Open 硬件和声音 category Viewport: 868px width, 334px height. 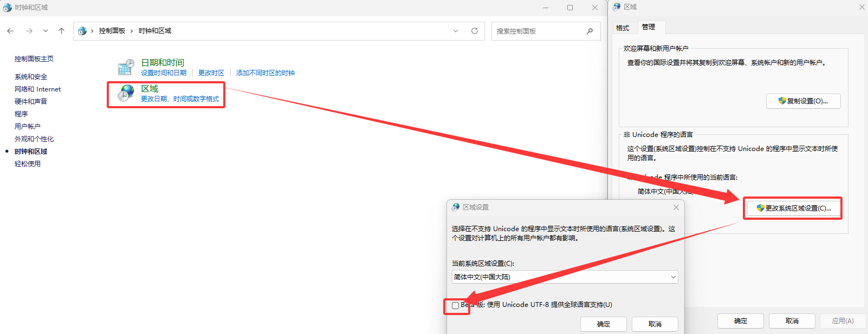tap(31, 102)
